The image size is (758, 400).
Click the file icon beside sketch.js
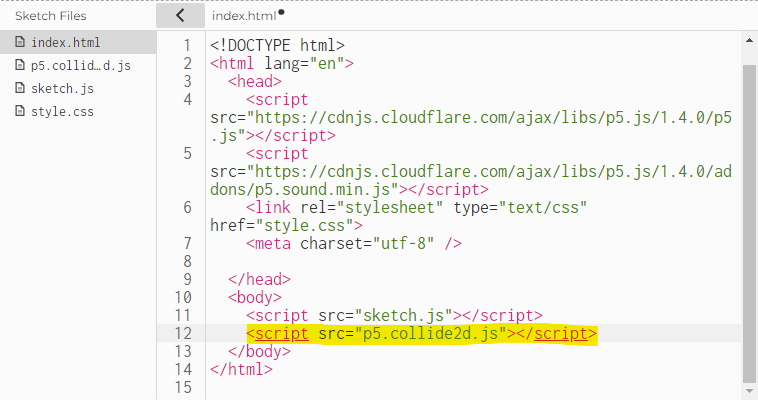pyautogui.click(x=20, y=88)
